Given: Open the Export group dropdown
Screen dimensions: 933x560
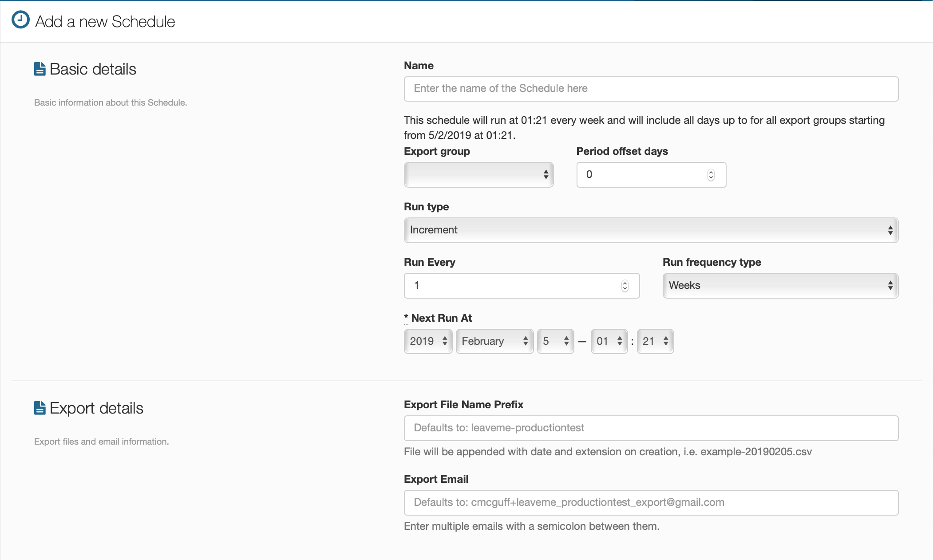Looking at the screenshot, I should point(478,174).
